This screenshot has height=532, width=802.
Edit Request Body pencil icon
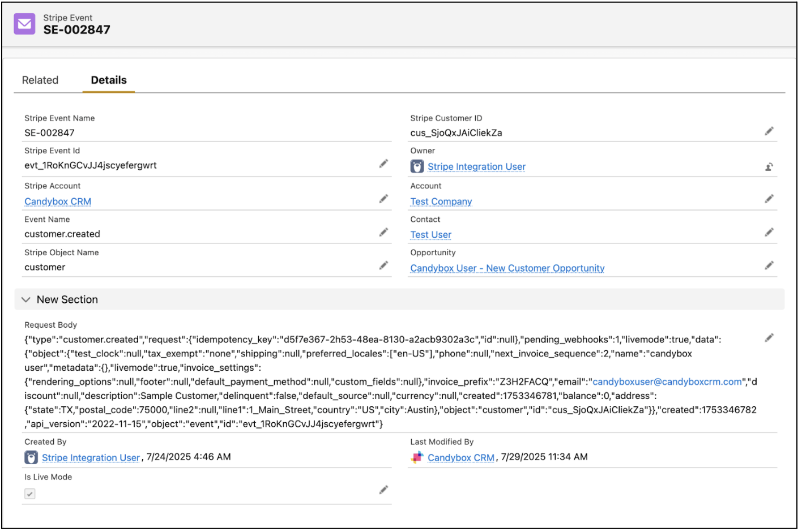tap(769, 338)
